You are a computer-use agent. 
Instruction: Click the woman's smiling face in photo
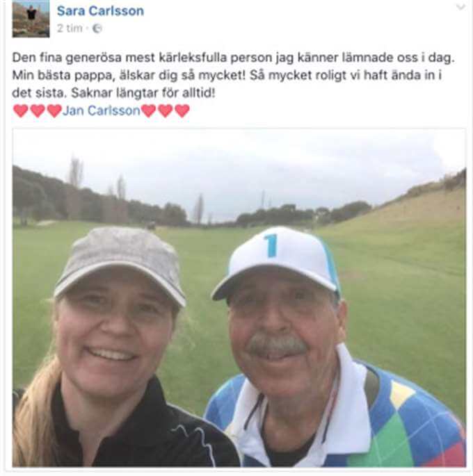pyautogui.click(x=114, y=334)
